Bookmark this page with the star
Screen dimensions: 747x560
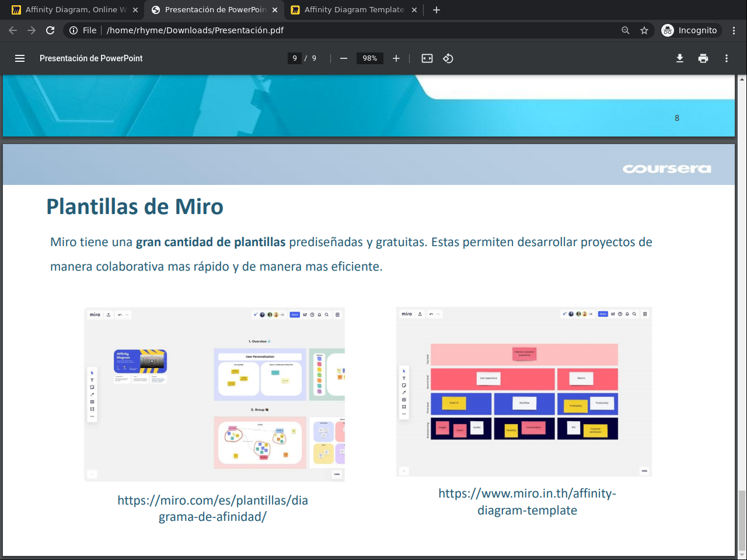(644, 30)
